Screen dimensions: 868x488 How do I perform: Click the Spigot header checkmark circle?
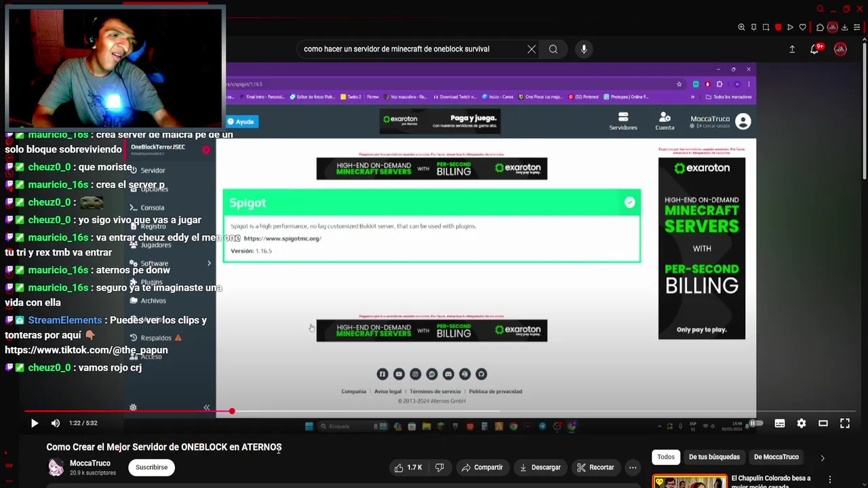tap(630, 202)
